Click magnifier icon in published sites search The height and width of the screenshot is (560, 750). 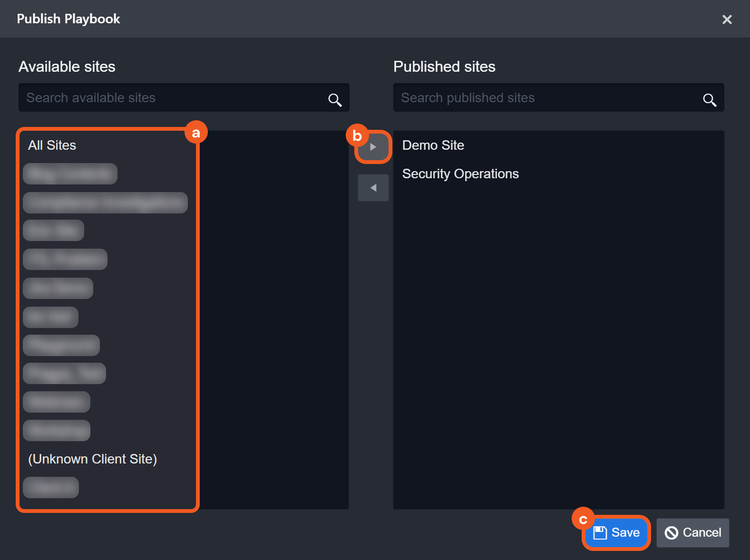click(710, 100)
